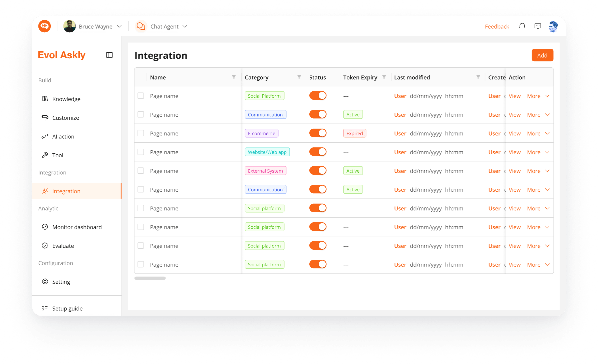This screenshot has height=364, width=598.
Task: Open More dropdown in the E-commerce row
Action: 538,133
